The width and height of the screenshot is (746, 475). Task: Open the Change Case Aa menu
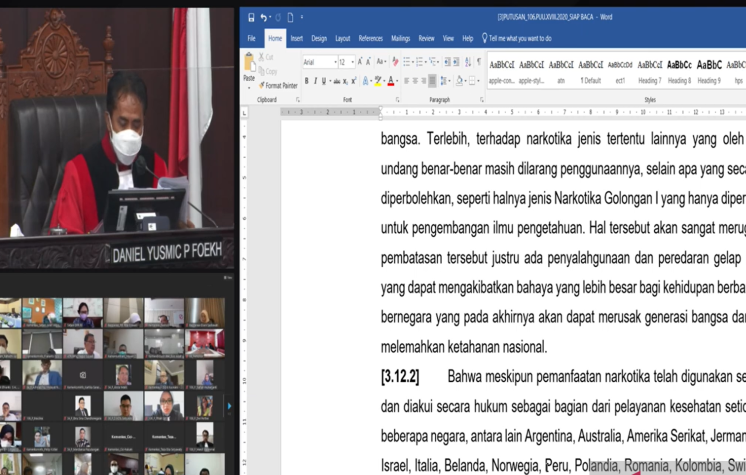[381, 62]
